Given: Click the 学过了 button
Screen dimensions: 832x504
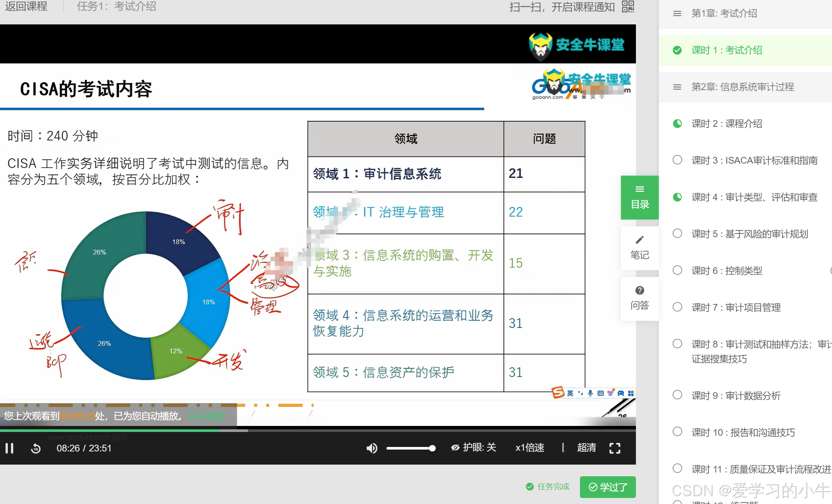Looking at the screenshot, I should 607,487.
